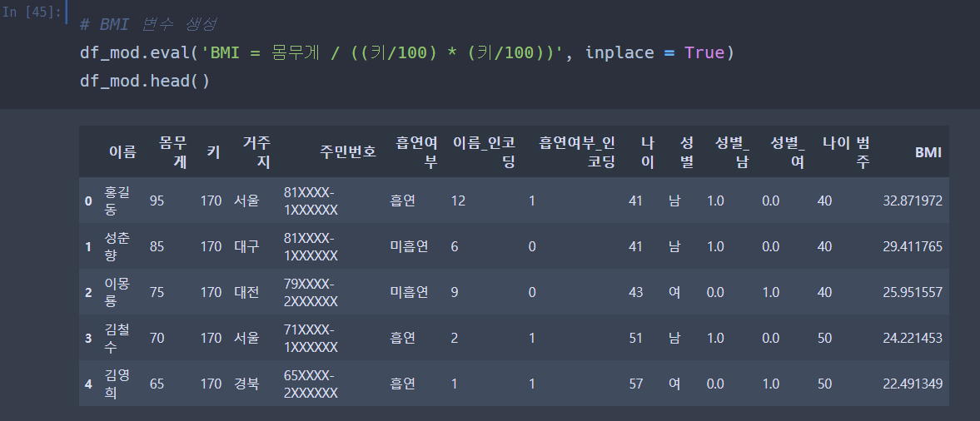Click the age value 43
This screenshot has height=421, width=980.
pyautogui.click(x=635, y=292)
